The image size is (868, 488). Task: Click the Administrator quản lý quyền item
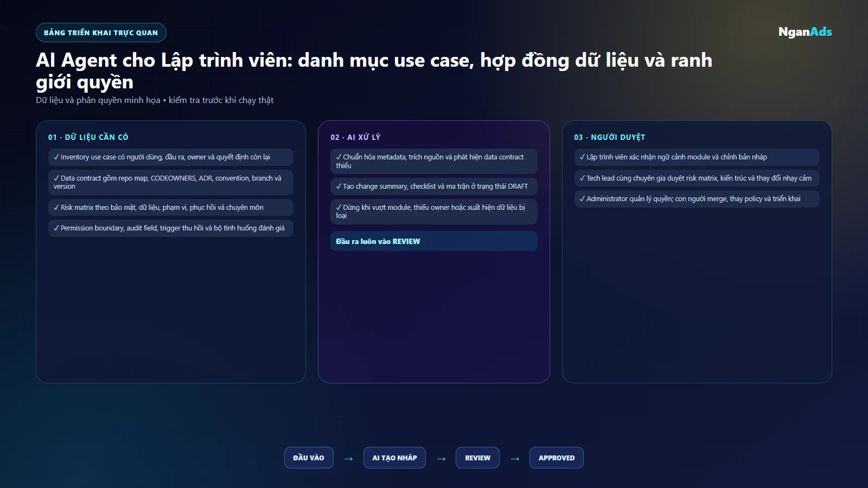point(697,199)
